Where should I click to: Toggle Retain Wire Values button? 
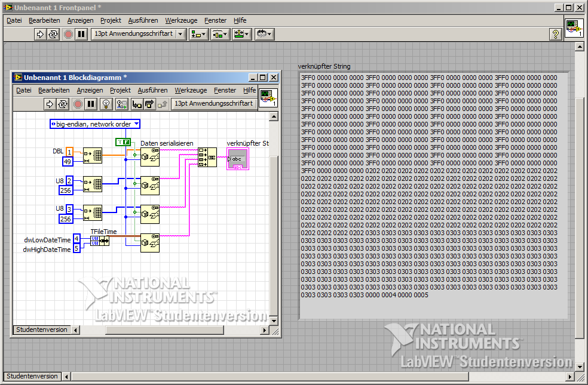click(121, 104)
